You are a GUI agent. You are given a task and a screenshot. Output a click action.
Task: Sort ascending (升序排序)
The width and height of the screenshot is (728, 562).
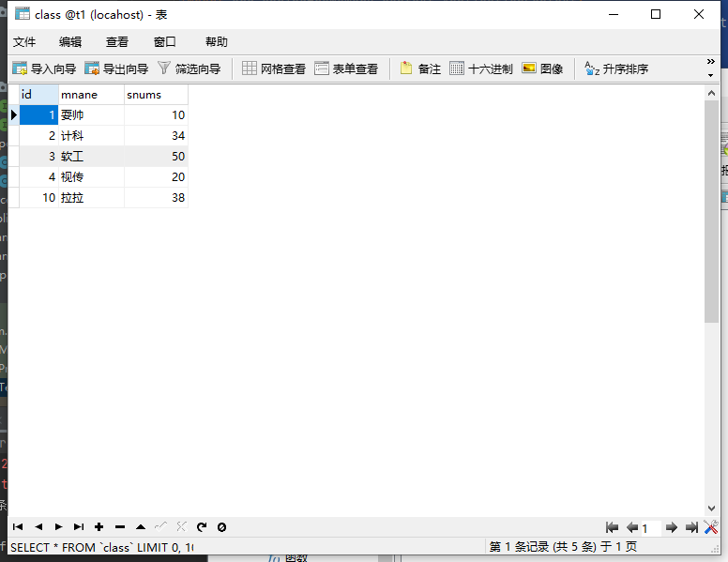(616, 68)
